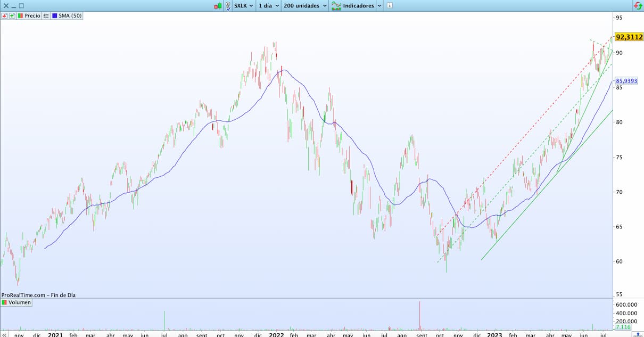The image size is (644, 337).
Task: Click the double-left scroll arrows on time axis
Action: 3,334
